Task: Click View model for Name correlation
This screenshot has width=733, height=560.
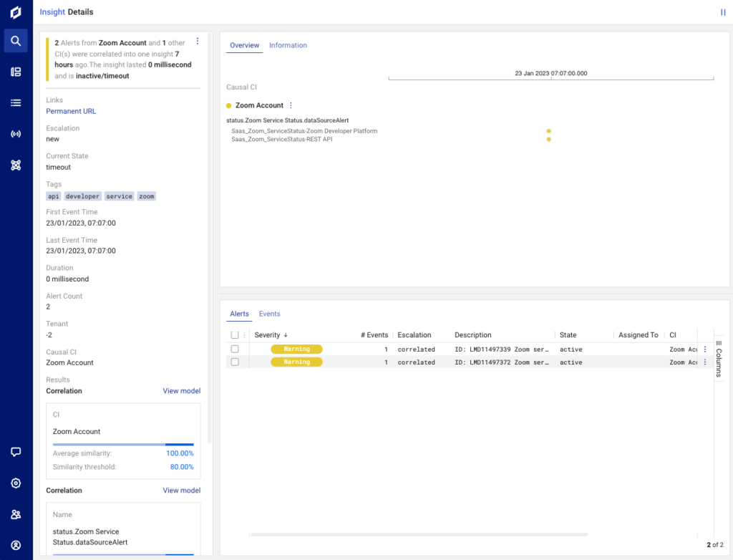Action: click(x=181, y=491)
